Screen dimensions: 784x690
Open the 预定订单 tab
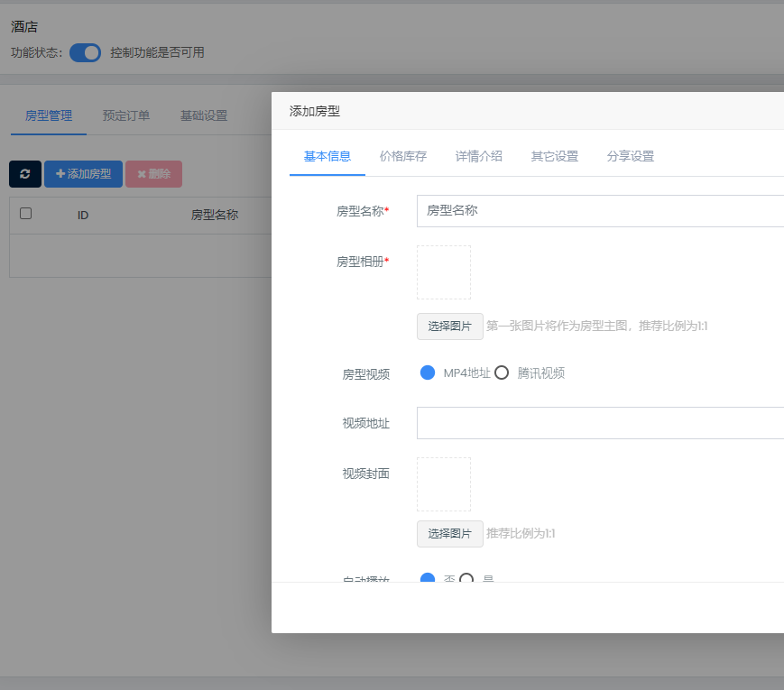click(x=126, y=116)
